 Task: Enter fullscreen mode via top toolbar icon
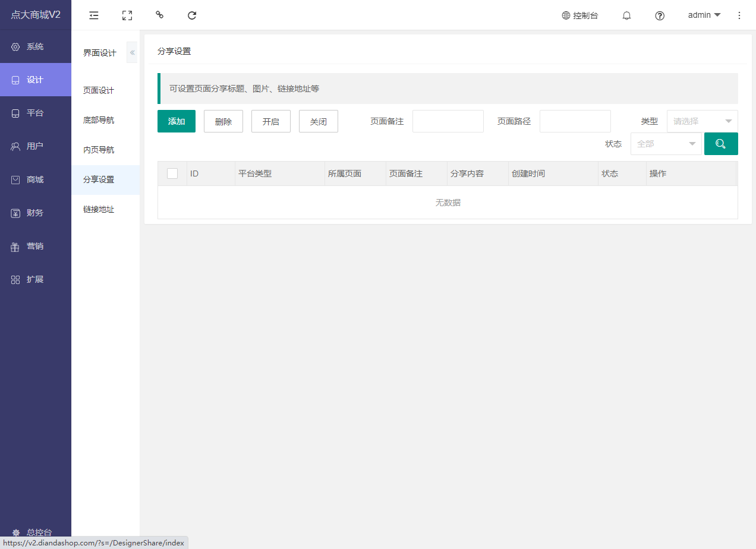point(127,15)
